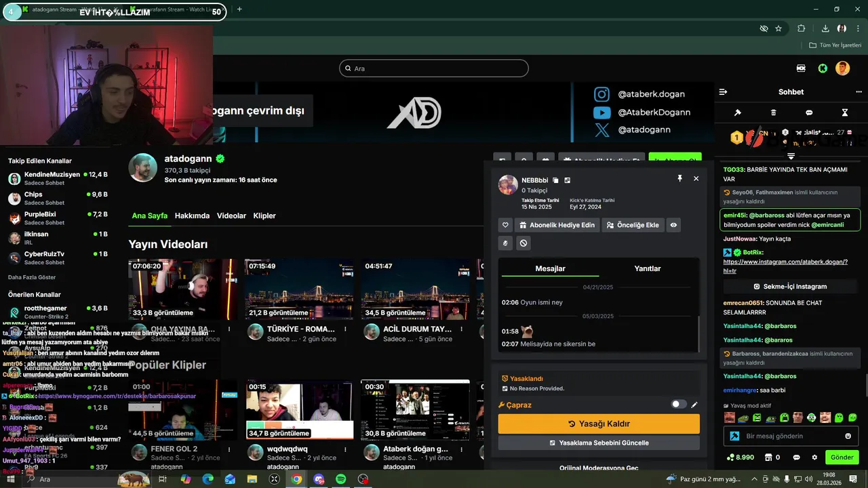Toggle the Çapraz switch
Viewport: 868px width, 488px height.
point(678,405)
